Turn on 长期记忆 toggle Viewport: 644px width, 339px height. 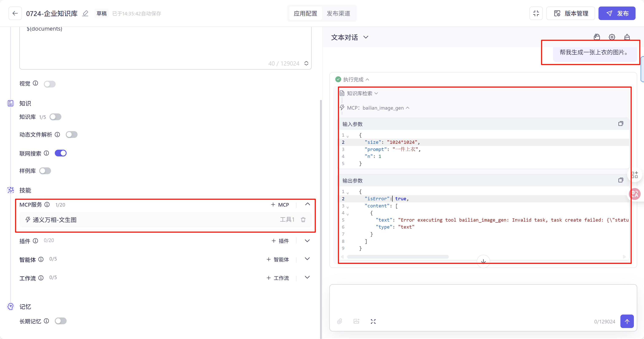[60, 321]
